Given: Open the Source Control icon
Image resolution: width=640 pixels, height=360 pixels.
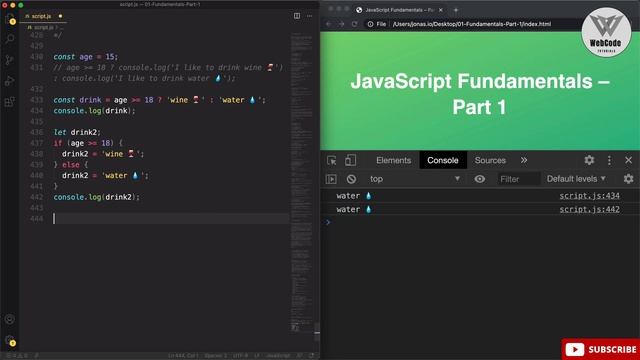Looking at the screenshot, I should [9, 60].
